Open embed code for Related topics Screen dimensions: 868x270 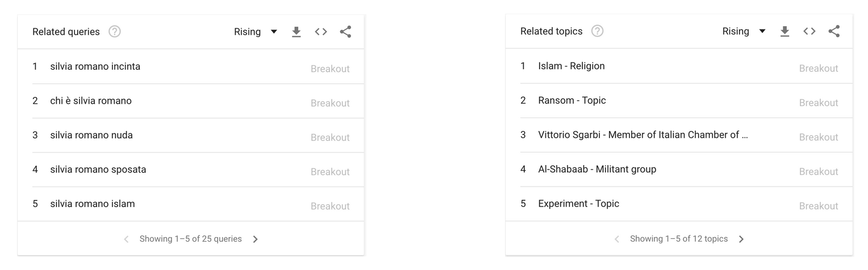[x=809, y=31]
